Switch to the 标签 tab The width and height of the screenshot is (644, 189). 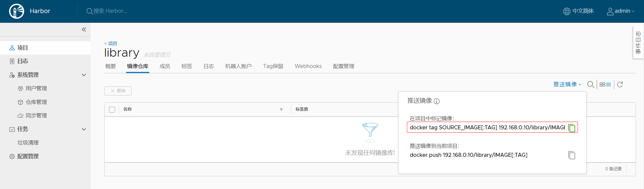coord(187,66)
